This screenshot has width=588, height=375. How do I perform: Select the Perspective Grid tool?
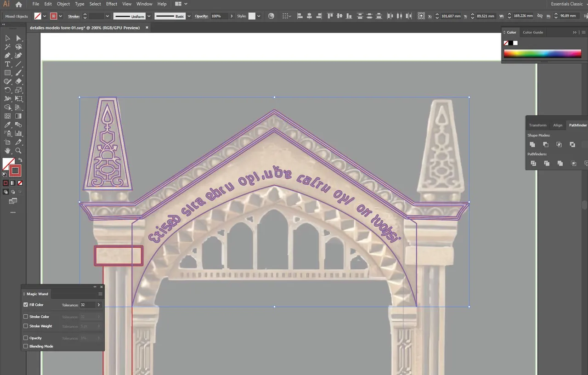[x=19, y=108]
